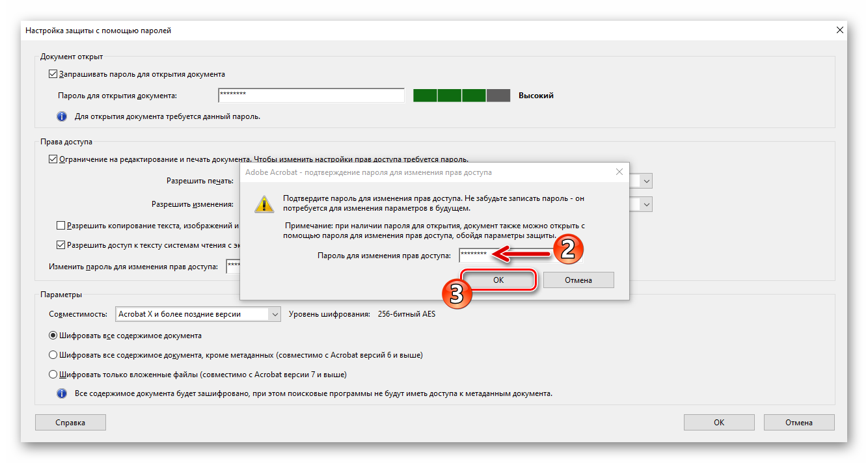868x463 pixels.
Task: Close the password confirmation dialog
Action: click(619, 172)
